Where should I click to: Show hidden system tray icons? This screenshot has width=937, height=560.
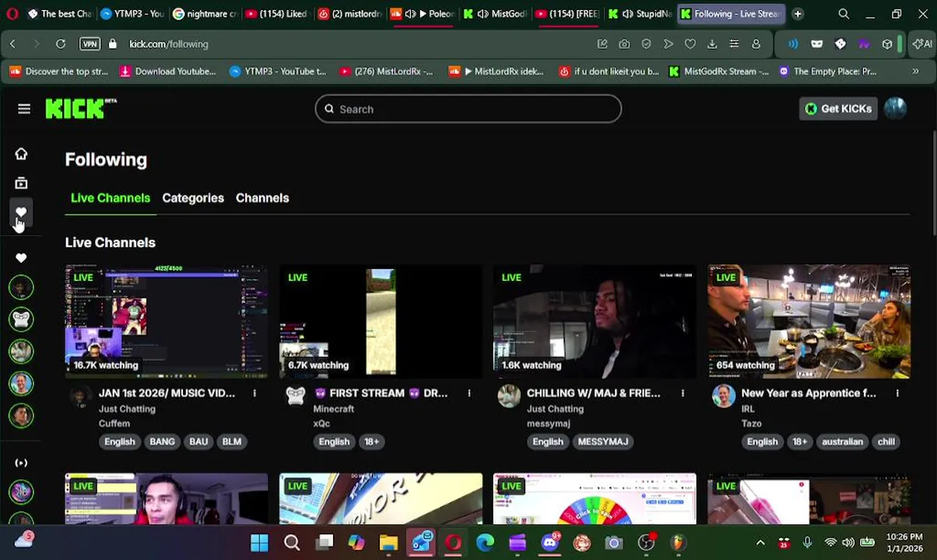coord(760,543)
